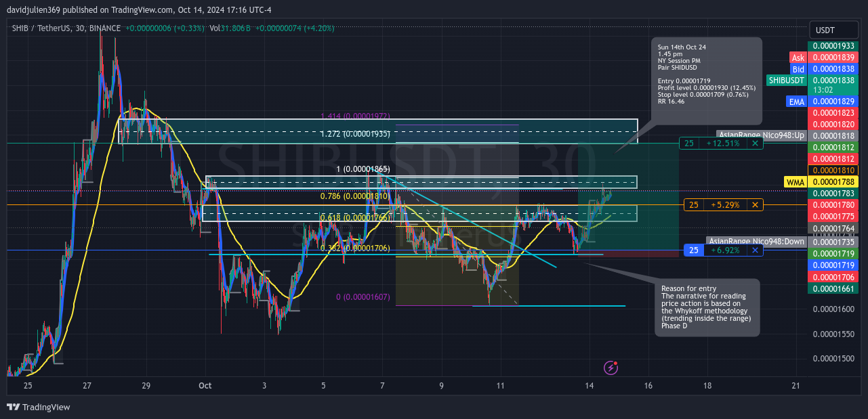Image resolution: width=868 pixels, height=419 pixels.
Task: Select the 0.00001661 price tag
Action: click(833, 288)
